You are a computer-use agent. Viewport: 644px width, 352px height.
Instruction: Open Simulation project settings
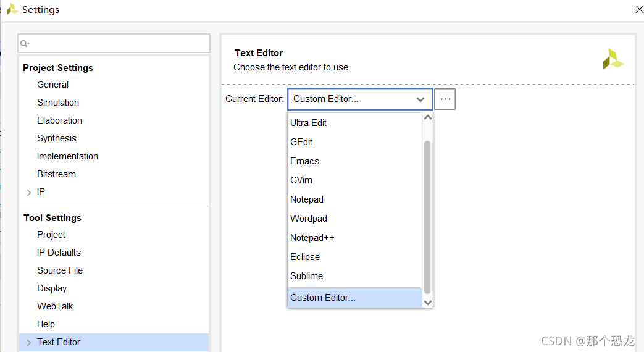click(58, 103)
